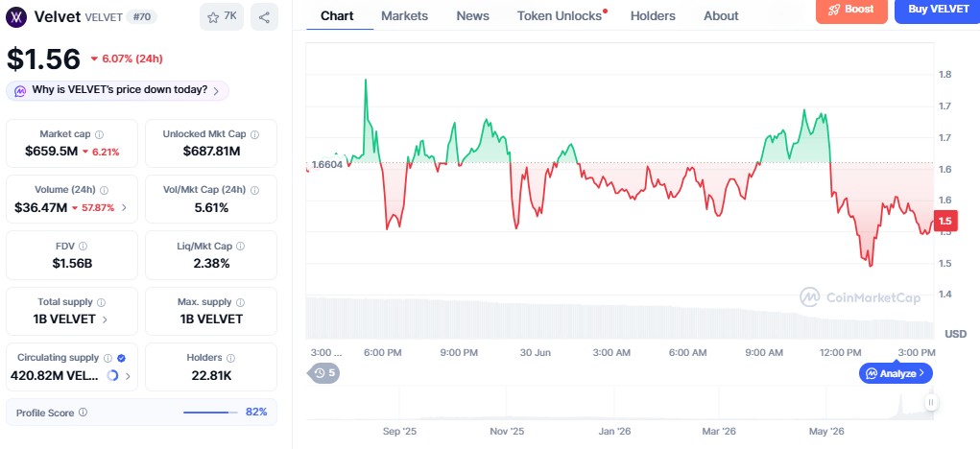Click the $36.47M volume value
Viewport: 980px width, 449px height.
click(x=40, y=207)
